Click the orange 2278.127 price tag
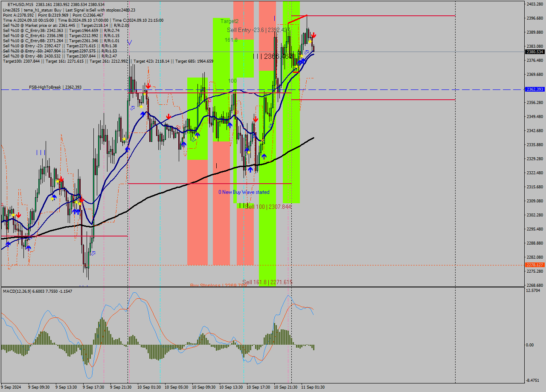546x392 pixels. pos(534,265)
